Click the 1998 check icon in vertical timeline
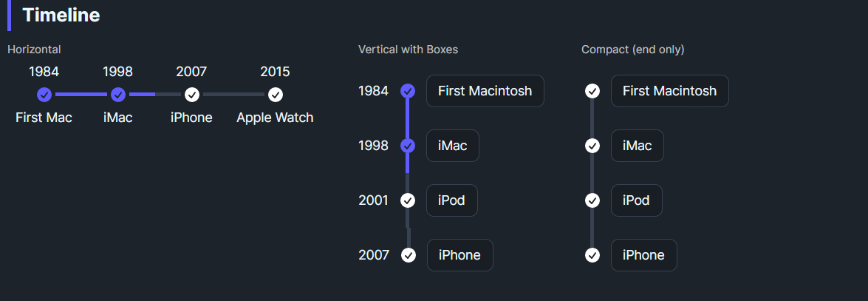This screenshot has width=868, height=301. coord(408,146)
